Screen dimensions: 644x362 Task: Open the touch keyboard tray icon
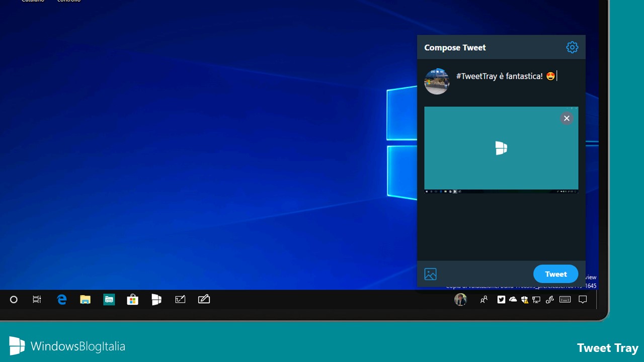tap(565, 300)
